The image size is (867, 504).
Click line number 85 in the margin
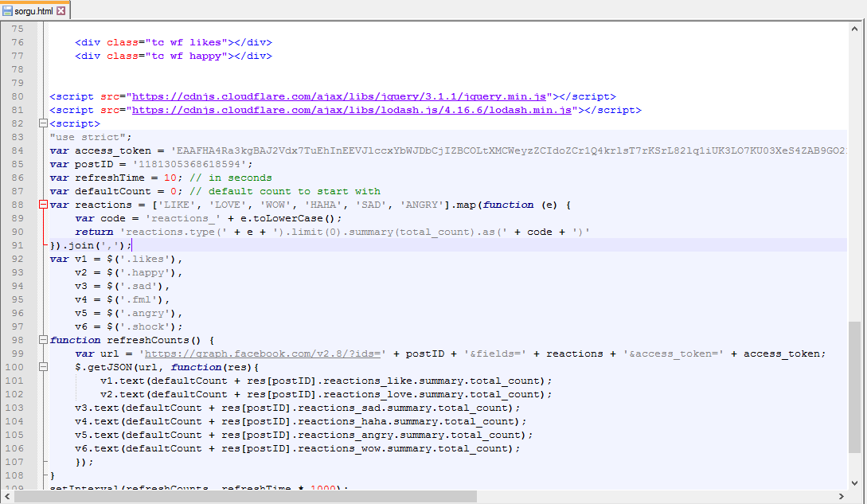point(18,164)
